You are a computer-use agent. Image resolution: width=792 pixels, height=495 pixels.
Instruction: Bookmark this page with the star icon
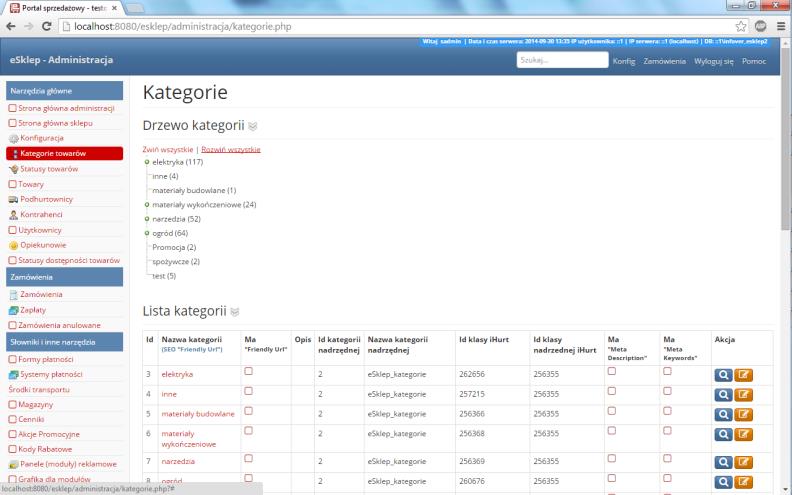(x=740, y=26)
